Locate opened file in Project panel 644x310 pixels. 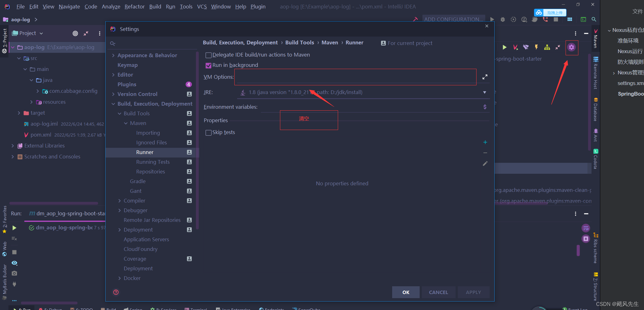[75, 33]
